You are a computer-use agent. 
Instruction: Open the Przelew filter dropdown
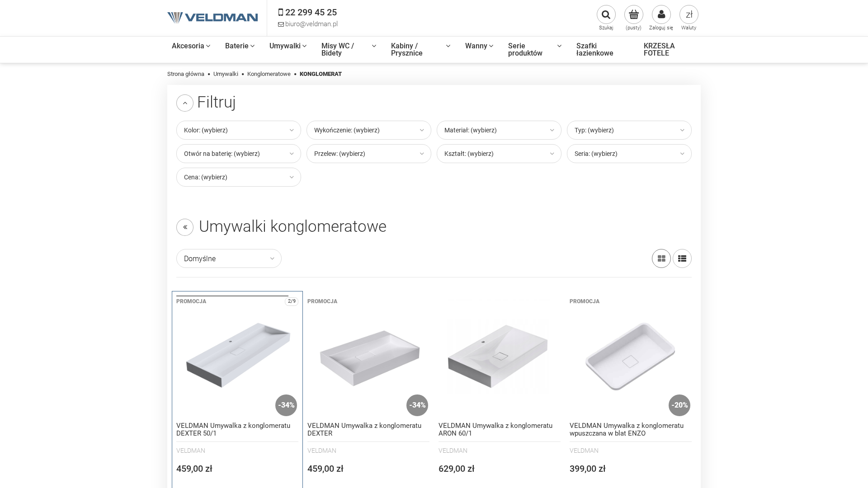click(369, 154)
